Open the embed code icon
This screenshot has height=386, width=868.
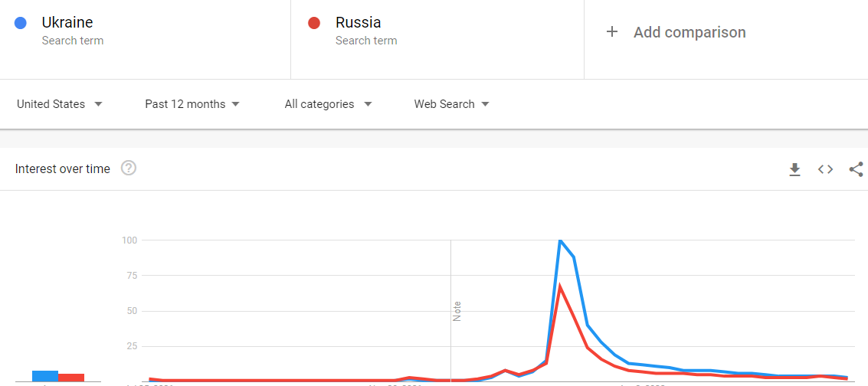(825, 169)
